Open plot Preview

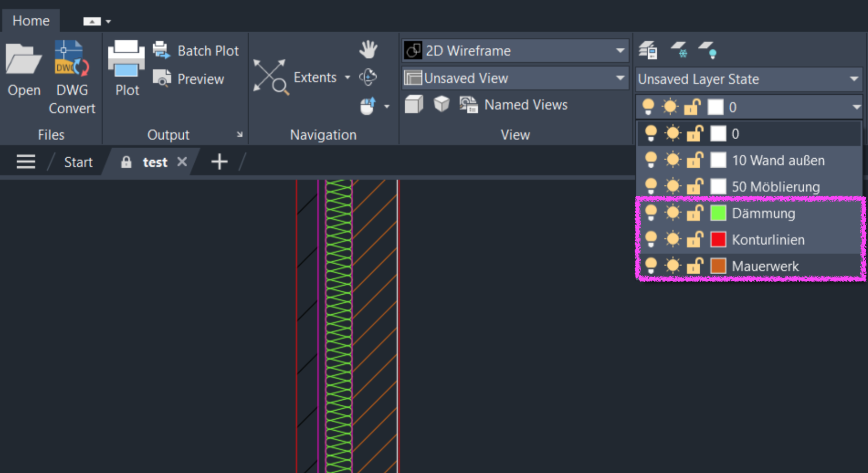pos(188,79)
